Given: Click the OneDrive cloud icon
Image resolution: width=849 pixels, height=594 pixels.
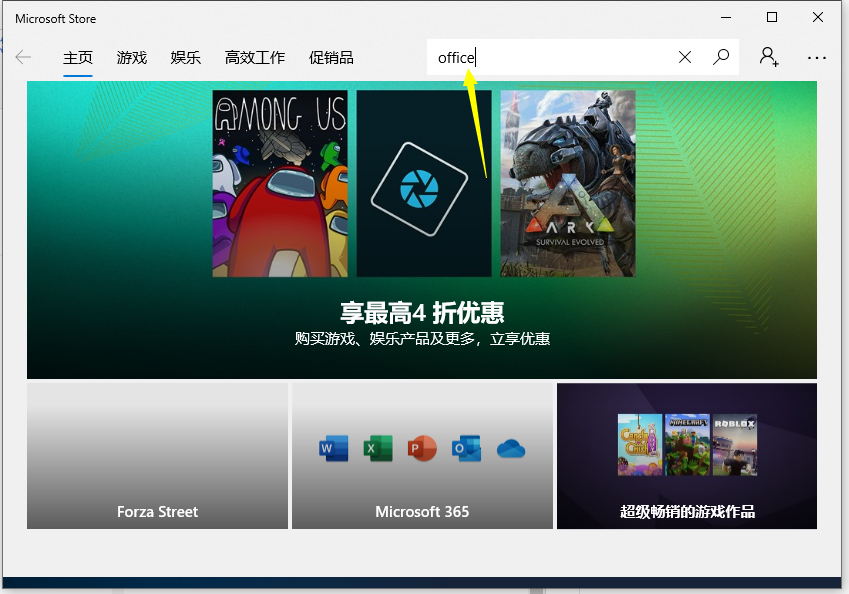Looking at the screenshot, I should click(x=511, y=448).
